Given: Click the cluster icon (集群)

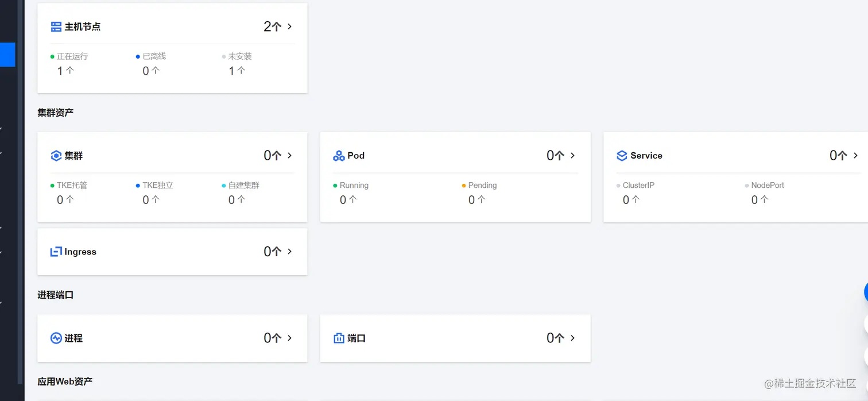Looking at the screenshot, I should (56, 156).
